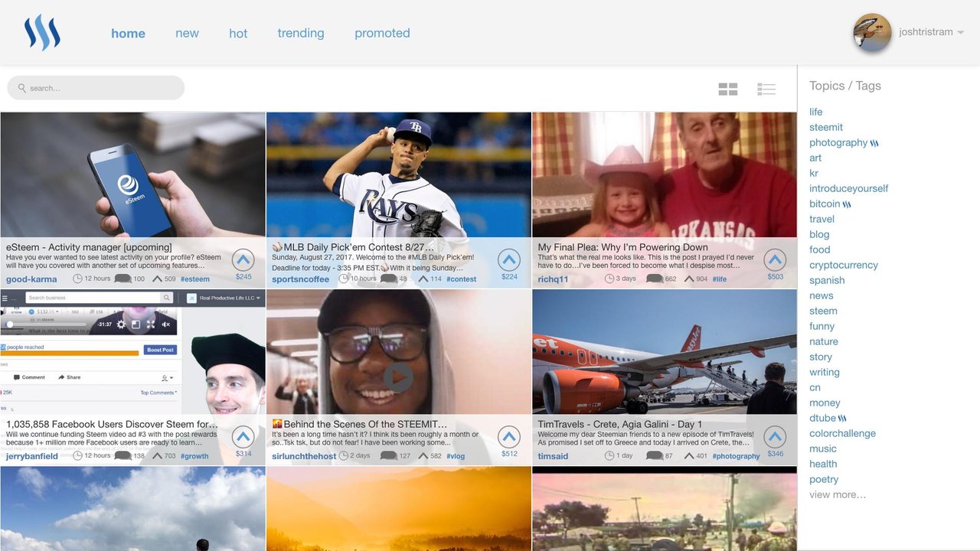The image size is (980, 551).
Task: Click the comments icon on timsaid post
Action: click(654, 456)
